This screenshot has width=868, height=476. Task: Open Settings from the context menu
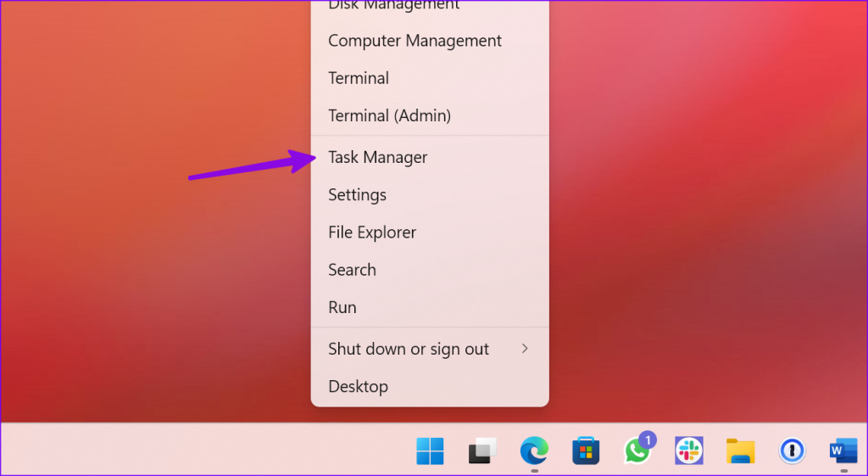(x=430, y=195)
